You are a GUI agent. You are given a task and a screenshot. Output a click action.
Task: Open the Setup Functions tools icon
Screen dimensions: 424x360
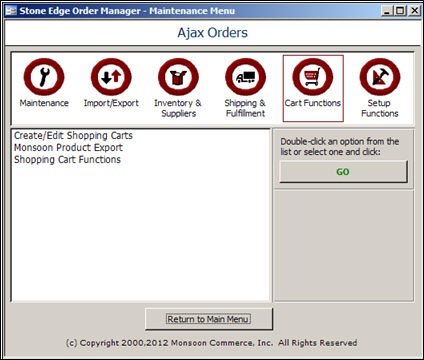click(x=380, y=77)
